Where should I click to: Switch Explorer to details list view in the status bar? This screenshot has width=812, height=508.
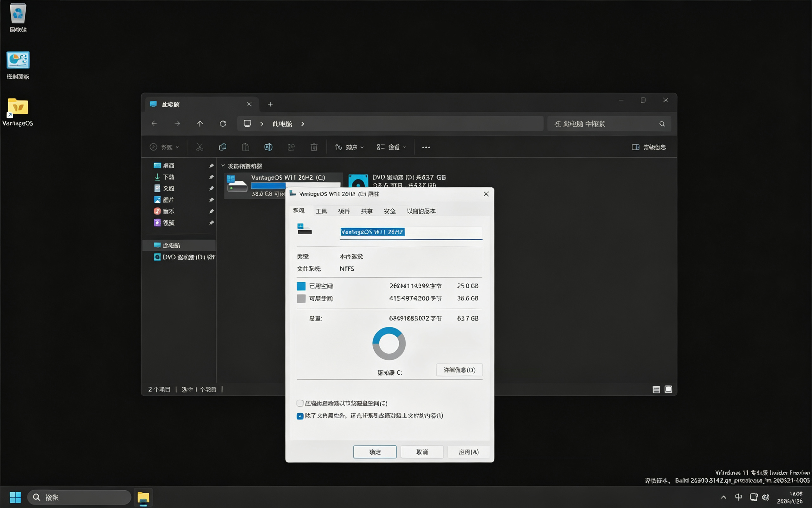pyautogui.click(x=656, y=389)
